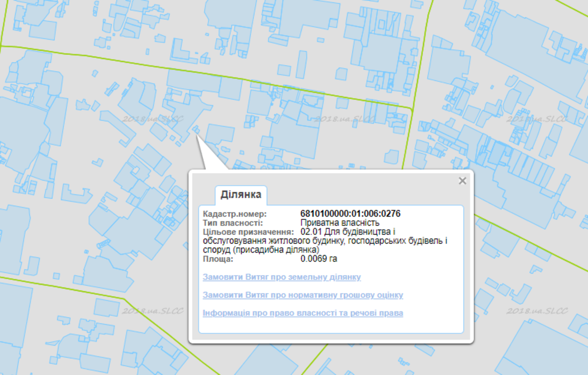Click the Кадастр.номер field label
Image resolution: width=588 pixels, height=375 pixels.
[235, 214]
